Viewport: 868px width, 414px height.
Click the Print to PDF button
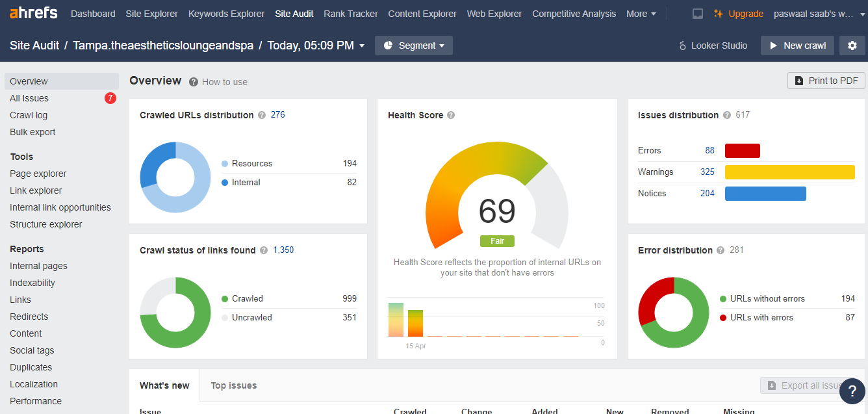826,81
